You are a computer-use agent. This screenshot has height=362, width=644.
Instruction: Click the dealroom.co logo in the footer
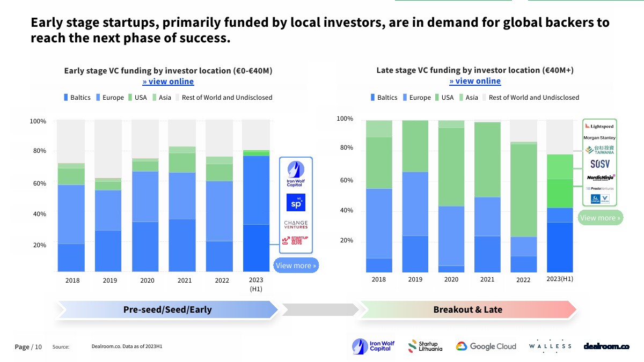pyautogui.click(x=606, y=346)
